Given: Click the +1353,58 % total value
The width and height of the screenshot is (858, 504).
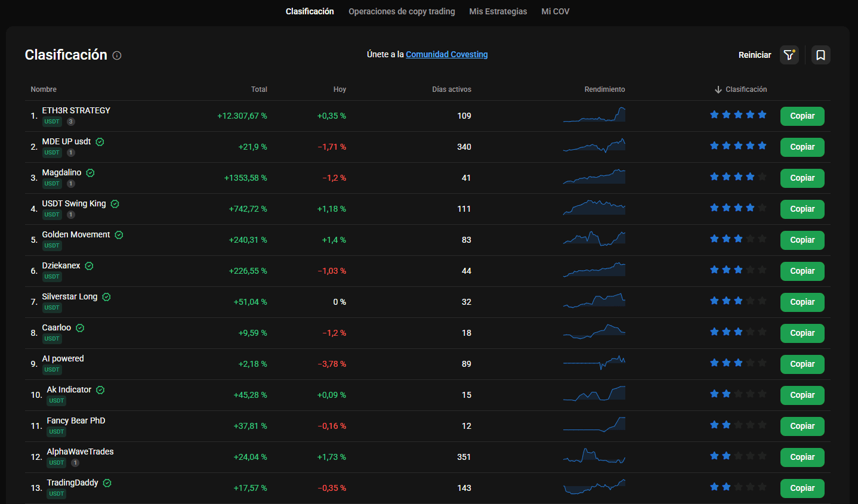Looking at the screenshot, I should tap(246, 178).
